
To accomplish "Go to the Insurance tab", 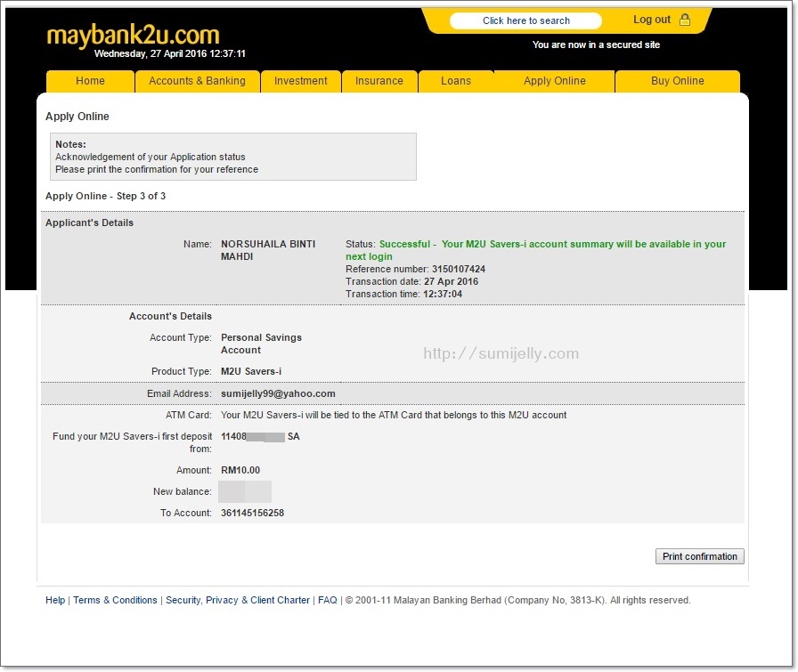I will (x=379, y=81).
